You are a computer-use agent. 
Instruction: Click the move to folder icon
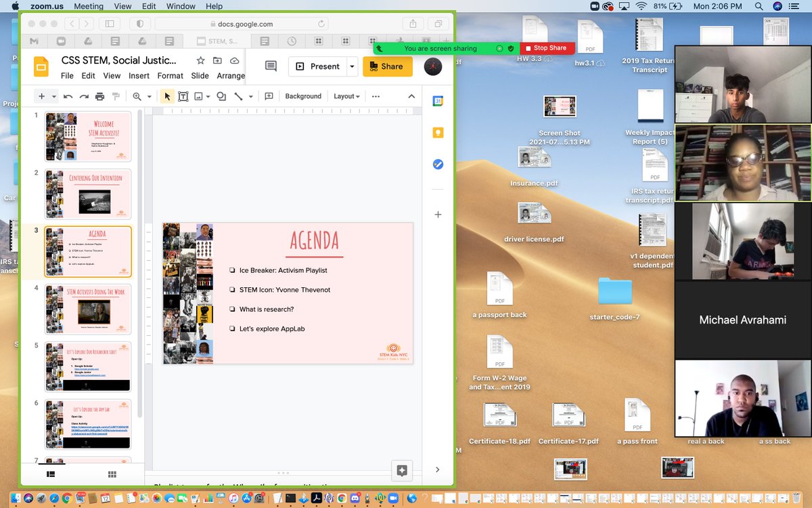click(217, 60)
